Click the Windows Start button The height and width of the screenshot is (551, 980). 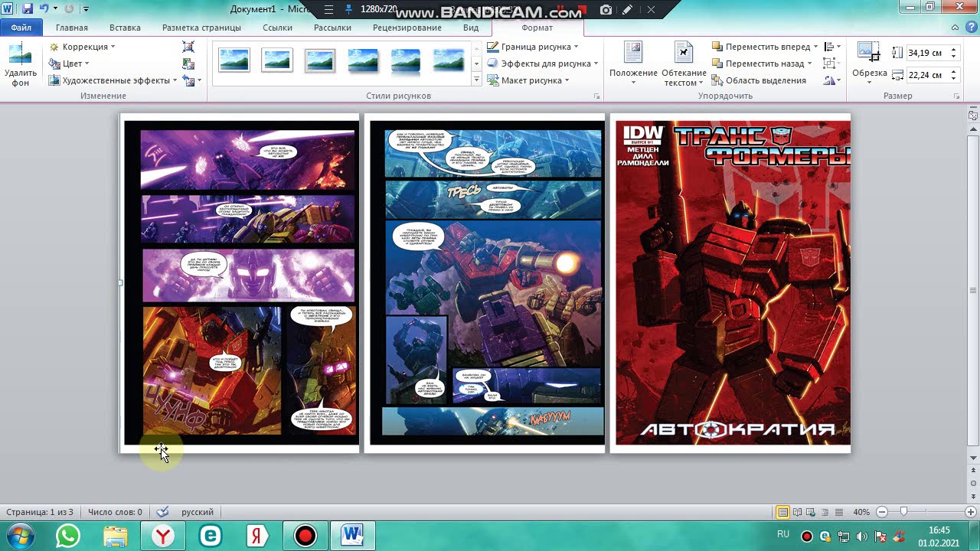tap(20, 536)
